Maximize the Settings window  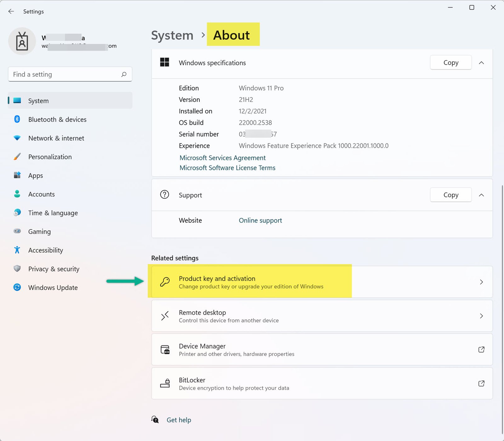pyautogui.click(x=472, y=7)
